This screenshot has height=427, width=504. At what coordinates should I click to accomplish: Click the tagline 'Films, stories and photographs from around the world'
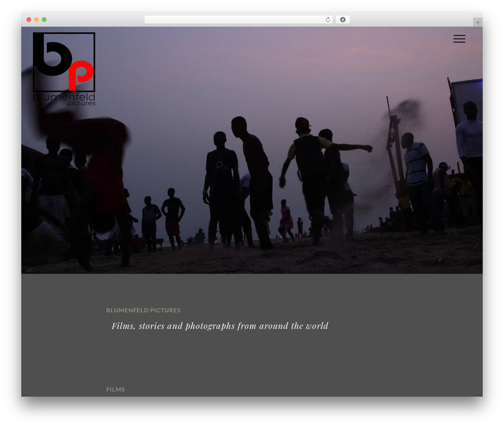click(x=220, y=326)
